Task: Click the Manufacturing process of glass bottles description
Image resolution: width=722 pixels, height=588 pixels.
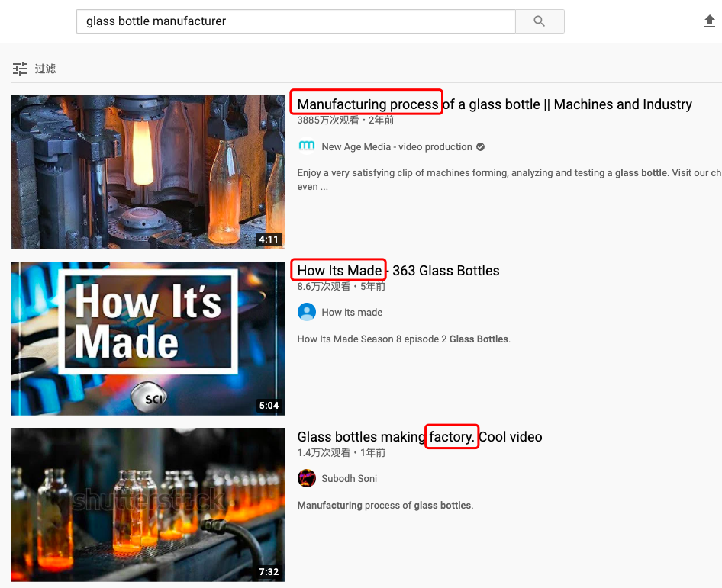Action: pyautogui.click(x=385, y=505)
